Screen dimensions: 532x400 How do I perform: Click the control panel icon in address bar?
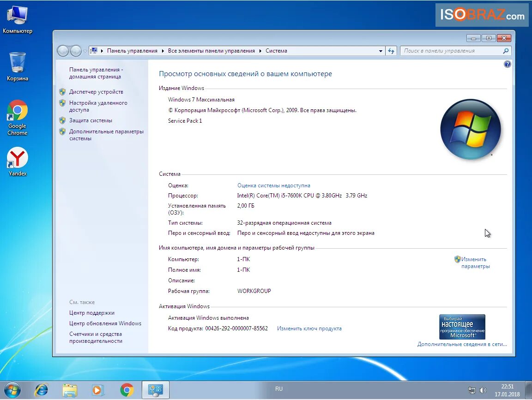tap(94, 50)
